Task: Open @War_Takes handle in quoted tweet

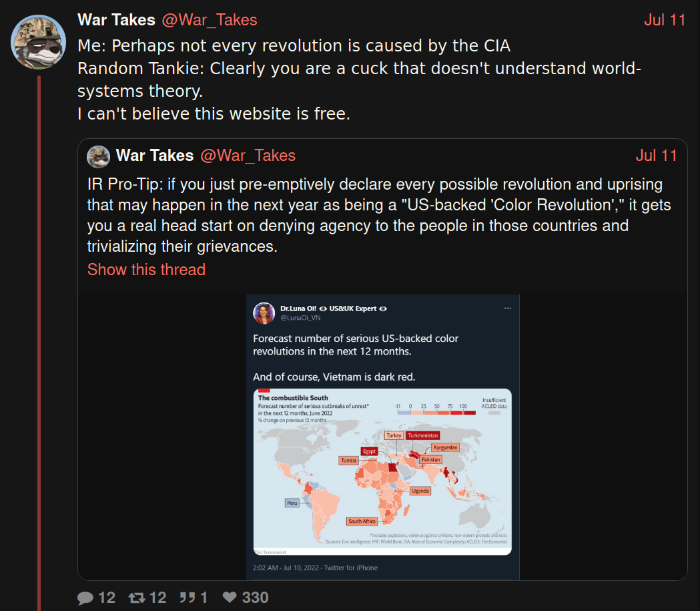Action: click(x=248, y=156)
